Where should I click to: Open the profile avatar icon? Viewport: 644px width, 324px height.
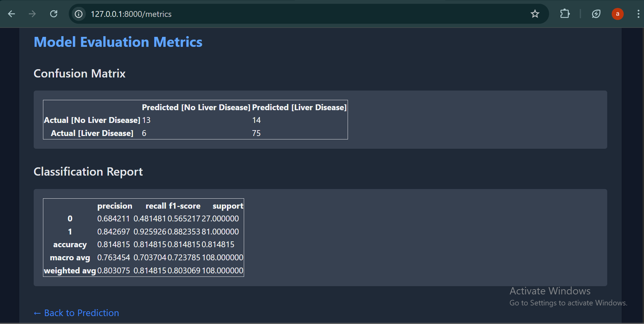click(x=618, y=14)
